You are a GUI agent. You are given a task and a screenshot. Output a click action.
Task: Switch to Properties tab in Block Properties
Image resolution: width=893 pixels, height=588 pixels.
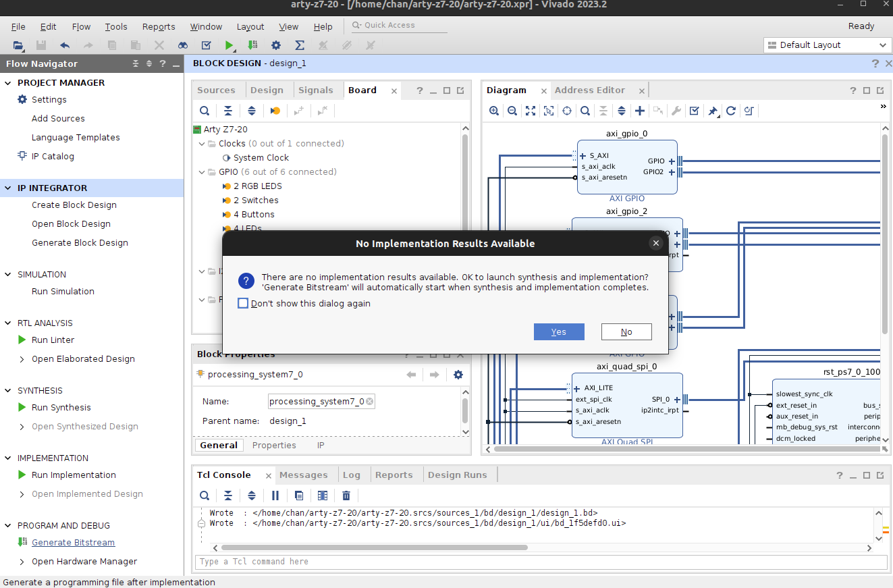(x=274, y=446)
